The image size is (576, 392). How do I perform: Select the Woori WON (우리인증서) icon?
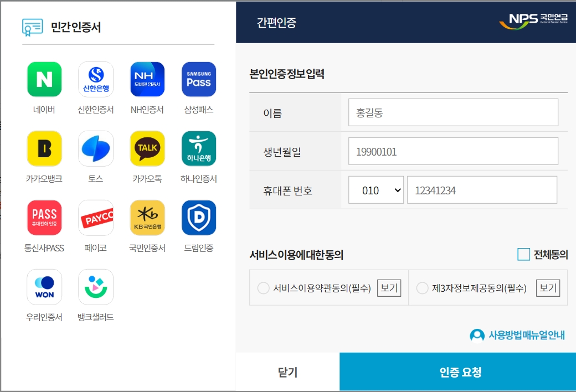point(44,287)
